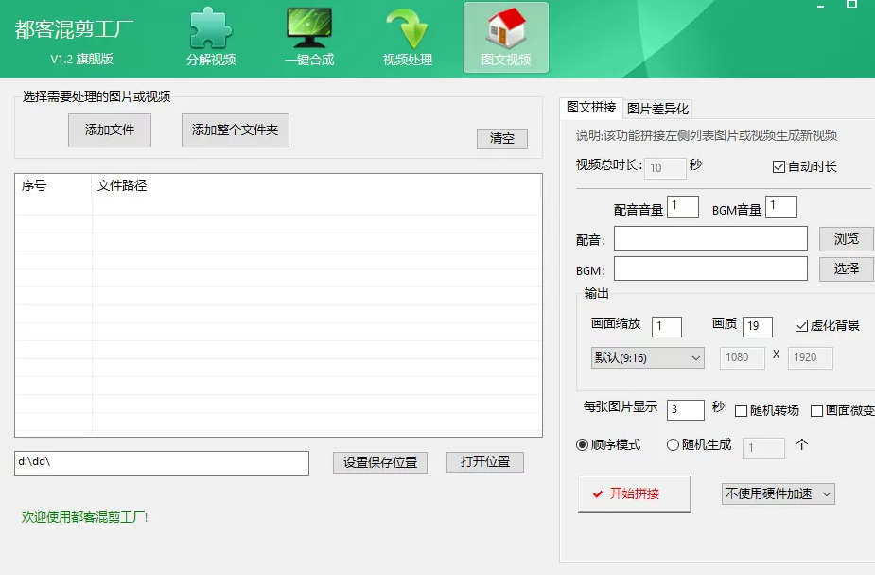Open the 视频处理 green arrow module

click(x=408, y=37)
